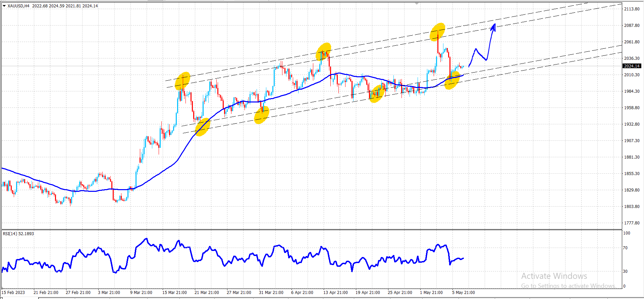Click the 1855.30 price scale value

pos(632,174)
